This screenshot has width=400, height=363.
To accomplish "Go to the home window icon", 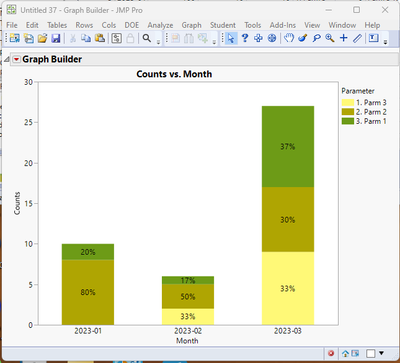I will click(345, 353).
